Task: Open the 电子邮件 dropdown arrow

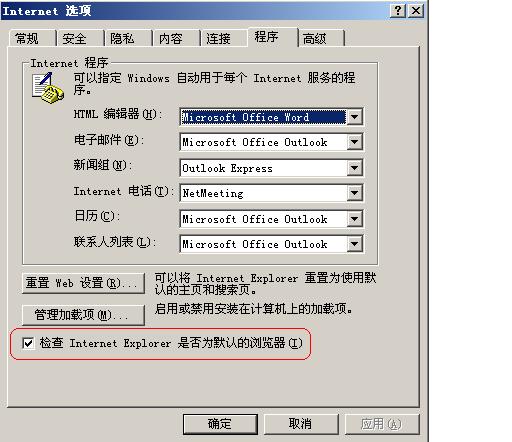Action: [354, 142]
